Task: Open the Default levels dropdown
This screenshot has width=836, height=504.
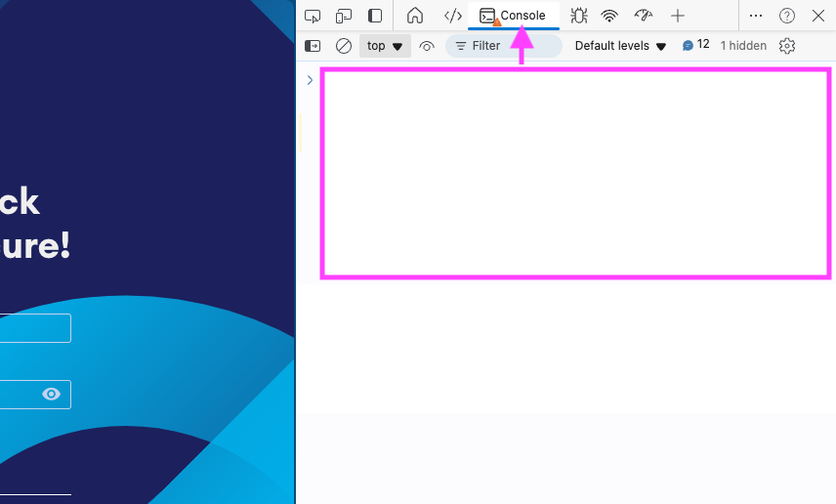Action: [x=620, y=46]
